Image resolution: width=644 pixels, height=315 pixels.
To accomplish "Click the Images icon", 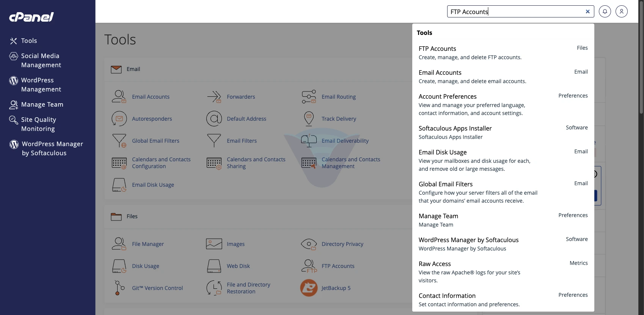I will pos(214,244).
